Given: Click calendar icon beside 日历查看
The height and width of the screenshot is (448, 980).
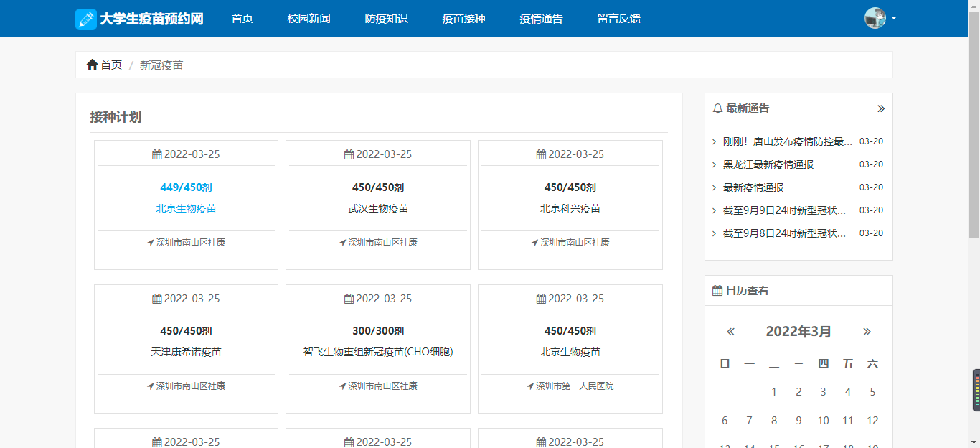Looking at the screenshot, I should [717, 291].
